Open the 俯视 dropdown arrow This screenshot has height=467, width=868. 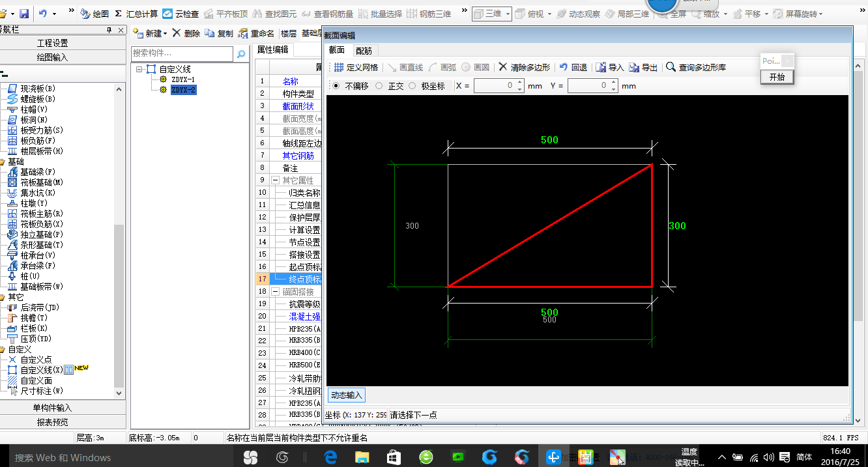tap(549, 14)
